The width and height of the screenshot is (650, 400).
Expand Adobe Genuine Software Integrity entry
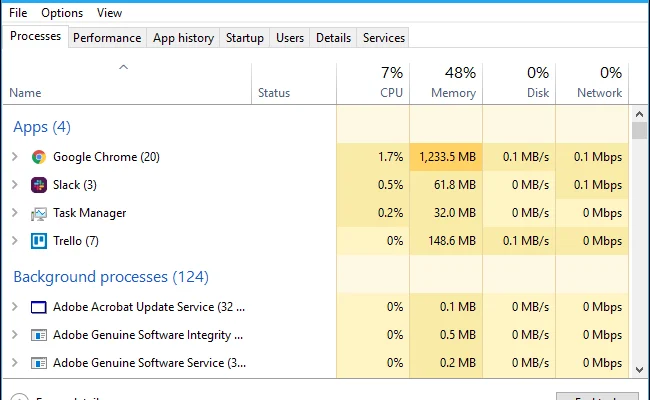pyautogui.click(x=15, y=335)
